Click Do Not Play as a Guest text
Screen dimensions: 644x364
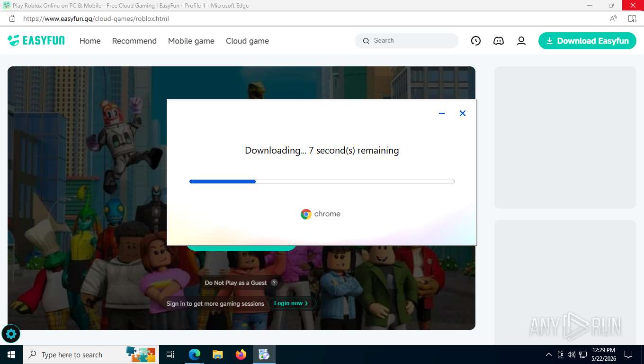coord(236,283)
